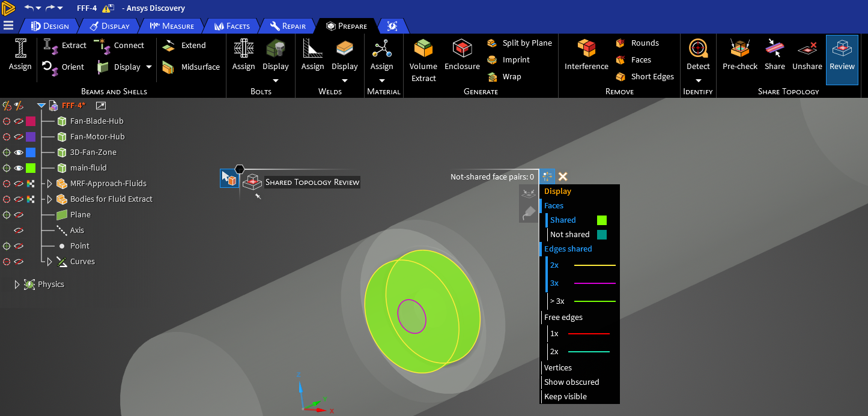
Task: Select the Midsurface tool
Action: 191,67
